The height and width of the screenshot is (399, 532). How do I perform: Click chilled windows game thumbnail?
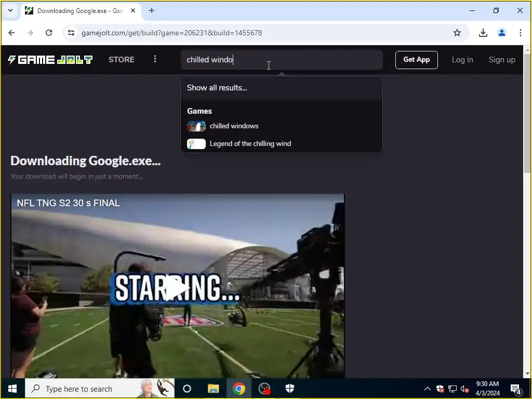[196, 126]
